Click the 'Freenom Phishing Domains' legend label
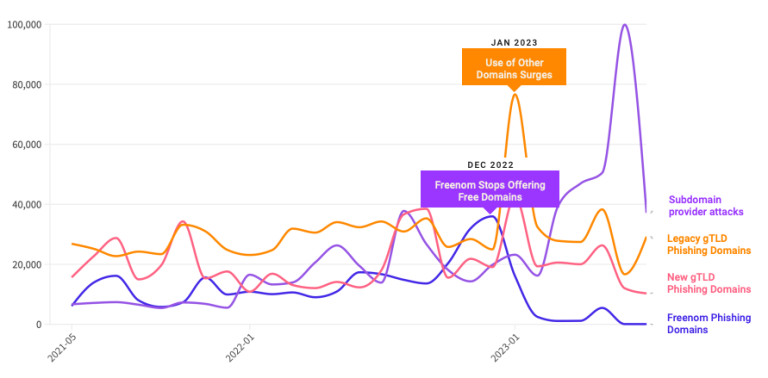The height and width of the screenshot is (378, 768). [x=709, y=324]
